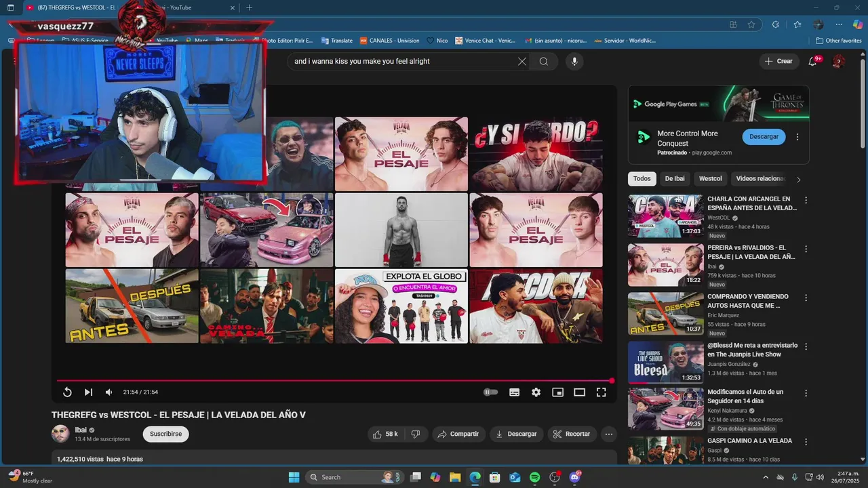Image resolution: width=868 pixels, height=488 pixels.
Task: Mute the video player volume
Action: [109, 392]
